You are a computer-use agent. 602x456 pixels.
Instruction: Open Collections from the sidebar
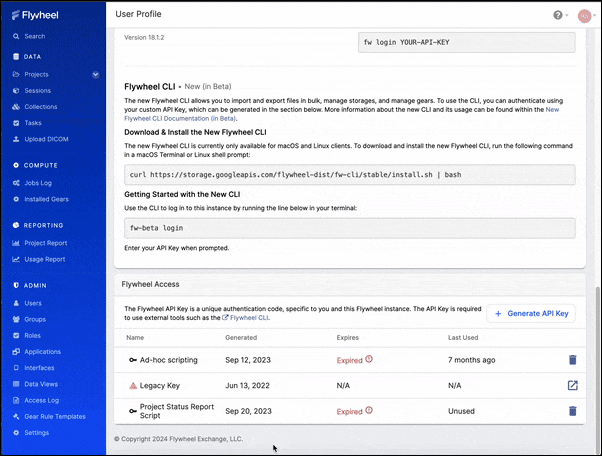click(41, 107)
